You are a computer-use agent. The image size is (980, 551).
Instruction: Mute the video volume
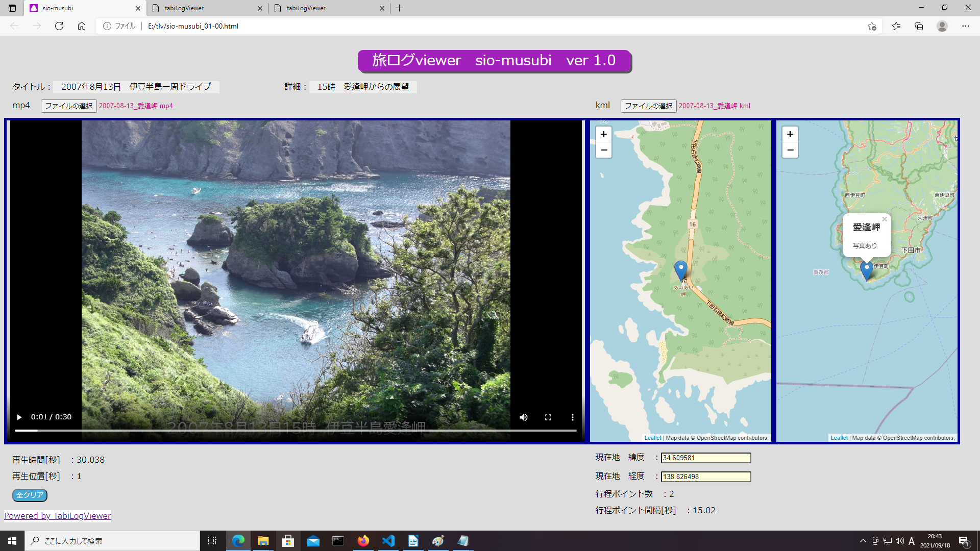click(x=524, y=417)
